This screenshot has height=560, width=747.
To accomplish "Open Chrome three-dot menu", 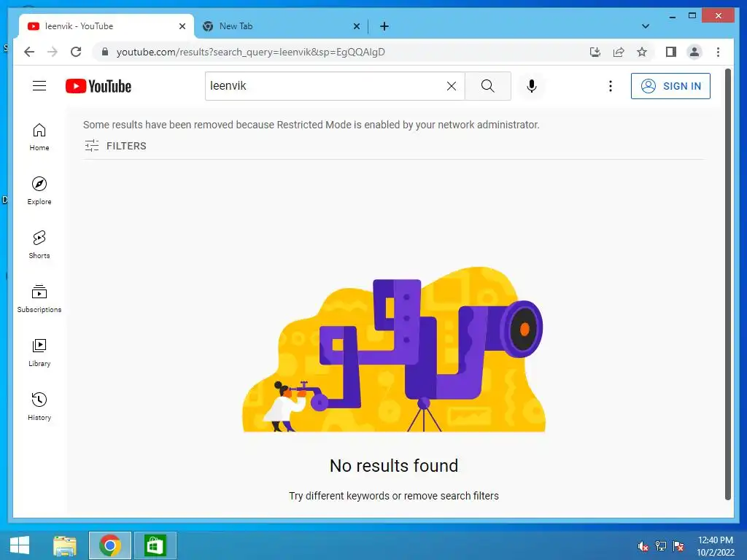I will 718,52.
